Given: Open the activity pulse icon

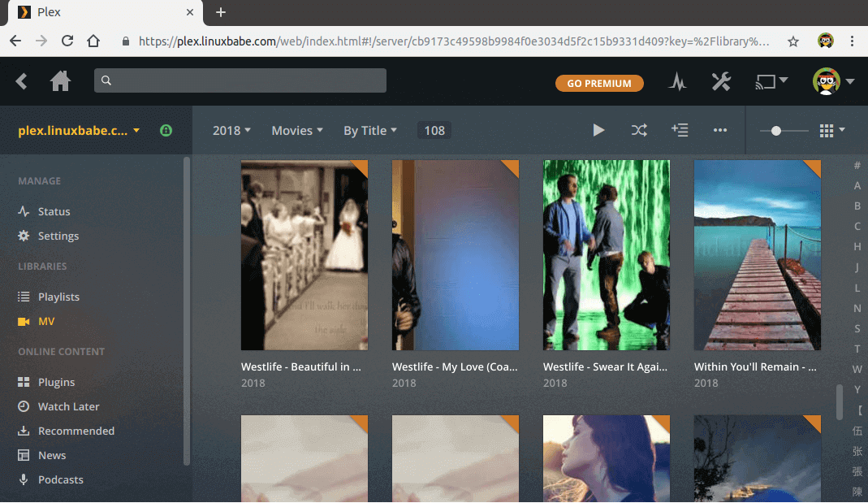Looking at the screenshot, I should click(x=677, y=82).
